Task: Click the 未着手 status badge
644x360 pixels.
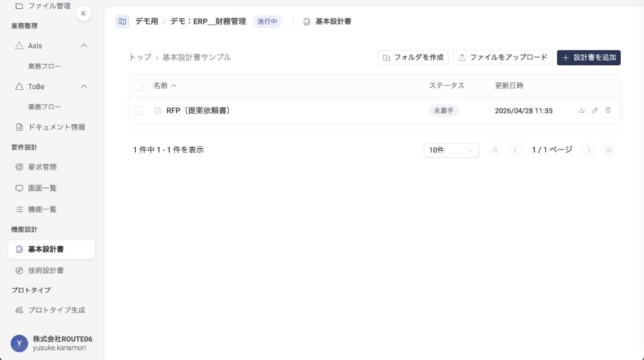Action: click(443, 111)
